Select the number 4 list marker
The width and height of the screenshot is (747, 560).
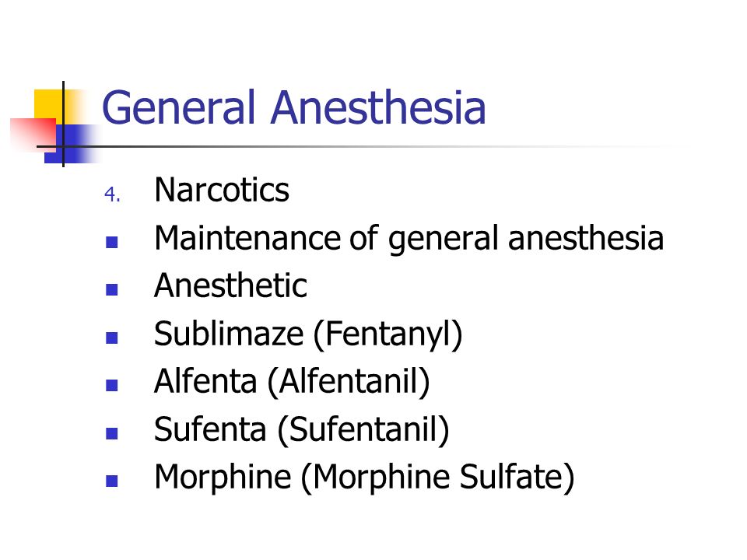click(x=112, y=194)
